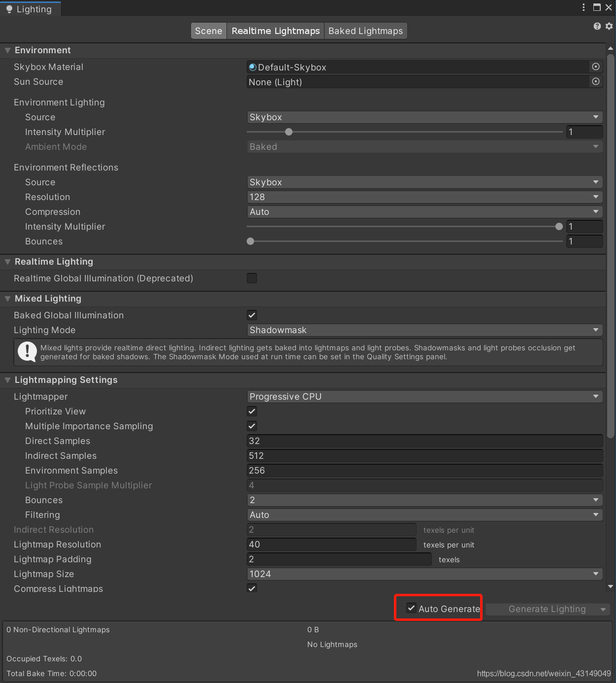Switch to the Scene tab

click(209, 31)
